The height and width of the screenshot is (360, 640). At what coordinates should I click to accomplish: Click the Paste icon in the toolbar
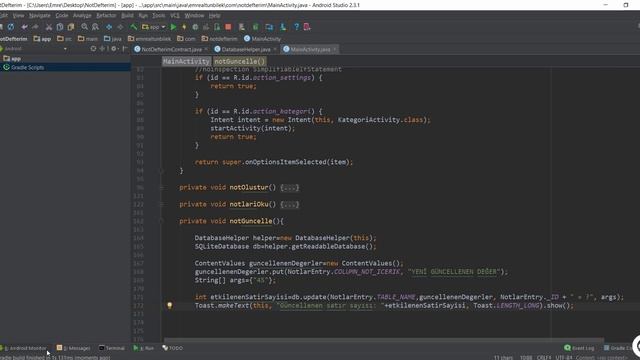(71, 27)
